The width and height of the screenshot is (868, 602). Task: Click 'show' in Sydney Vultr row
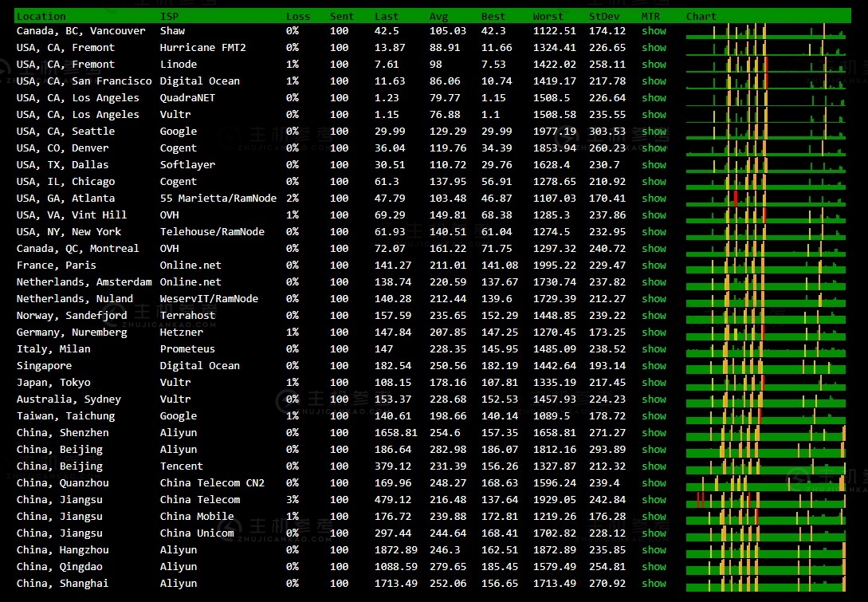[654, 399]
